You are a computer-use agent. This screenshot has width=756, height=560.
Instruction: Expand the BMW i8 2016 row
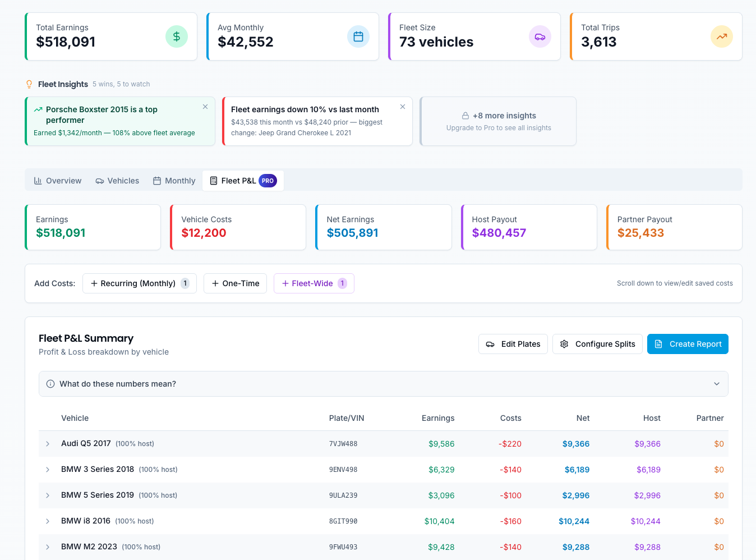(x=48, y=521)
